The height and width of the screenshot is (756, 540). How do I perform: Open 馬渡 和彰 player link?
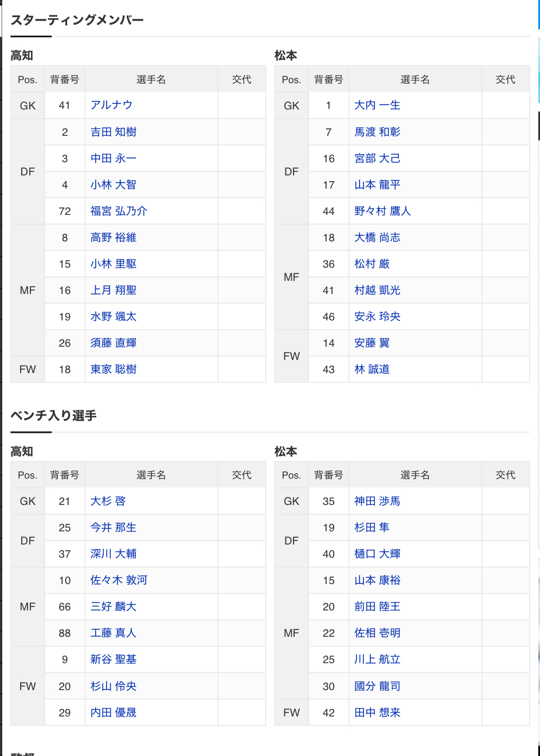pos(377,132)
